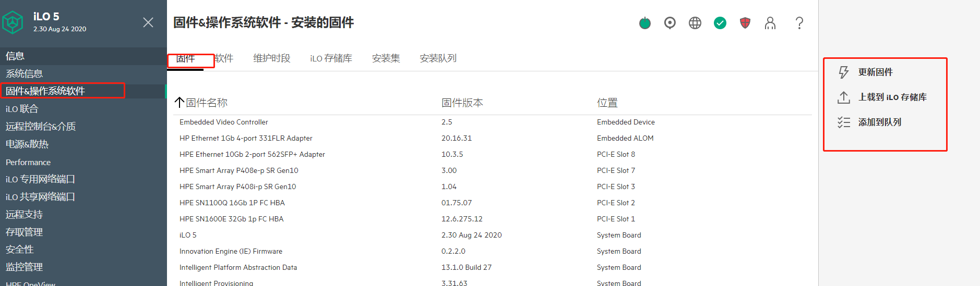Click the upload arrow icon
980x286 pixels.
coord(844,97)
